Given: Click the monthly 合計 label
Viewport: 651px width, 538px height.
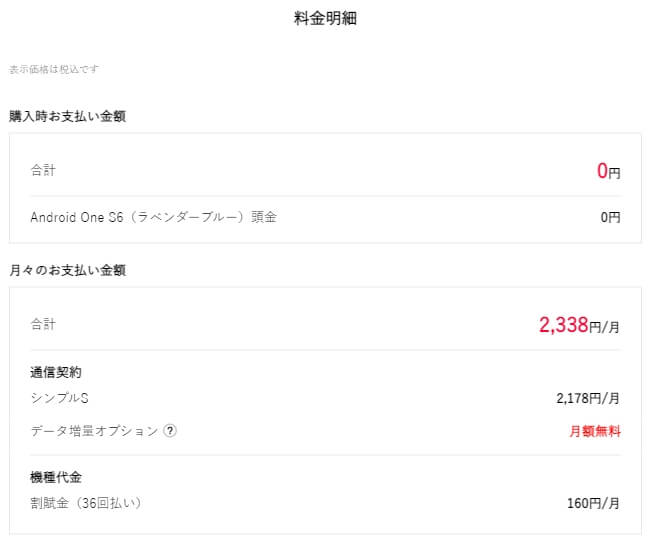Looking at the screenshot, I should [x=43, y=324].
